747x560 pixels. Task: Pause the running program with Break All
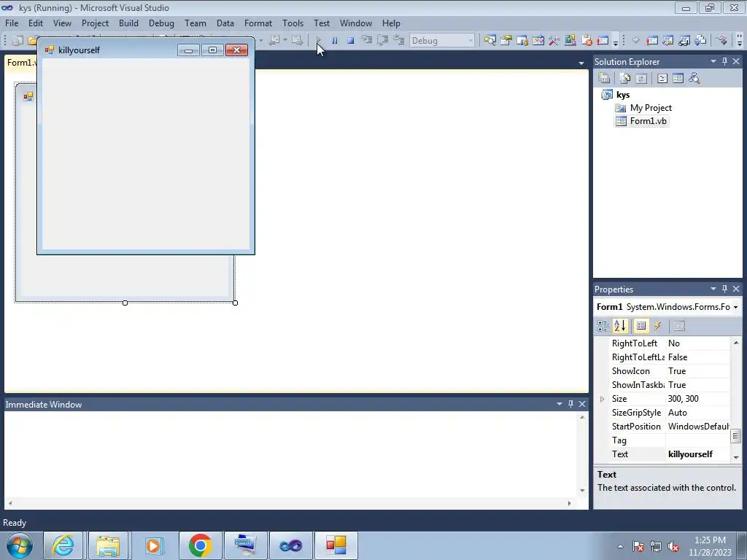pos(334,41)
